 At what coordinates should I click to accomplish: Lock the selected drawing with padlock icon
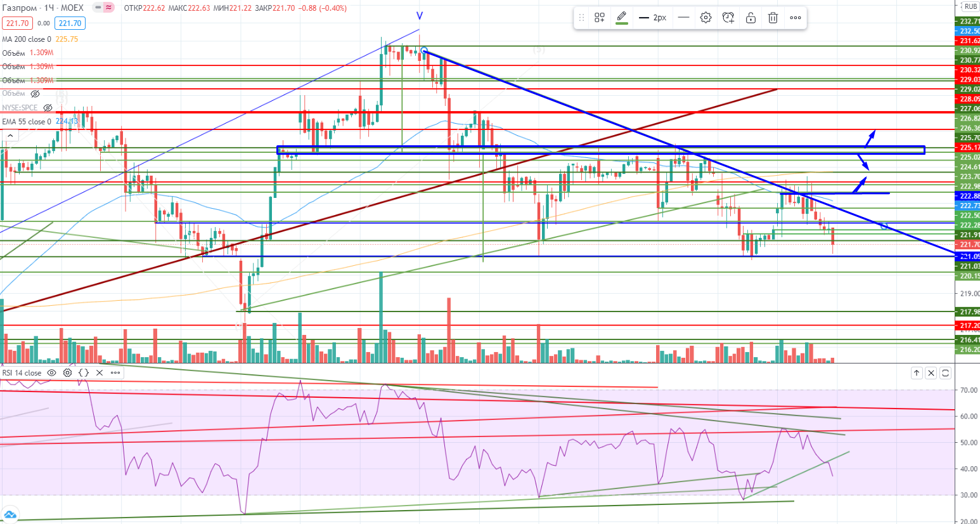751,18
